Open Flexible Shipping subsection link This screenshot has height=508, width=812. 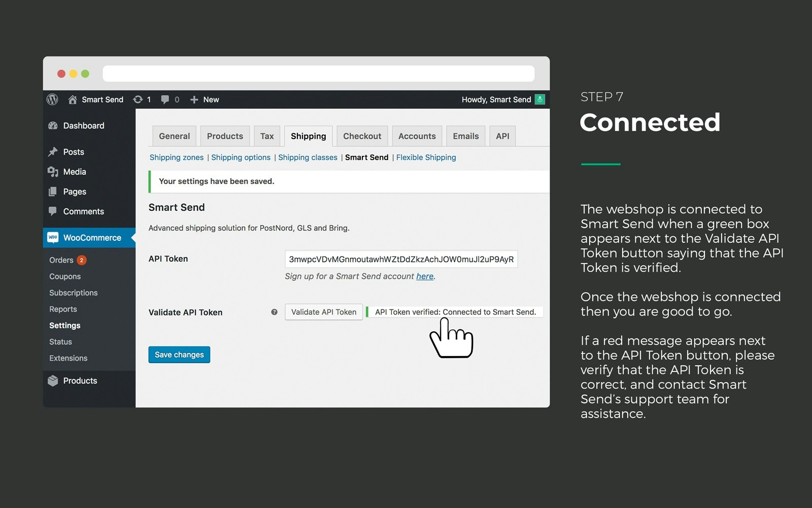pyautogui.click(x=426, y=157)
